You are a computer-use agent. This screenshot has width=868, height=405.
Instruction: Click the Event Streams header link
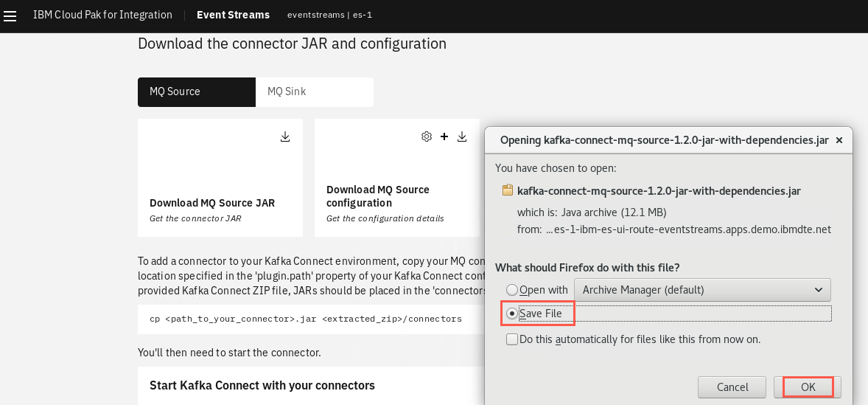[233, 15]
